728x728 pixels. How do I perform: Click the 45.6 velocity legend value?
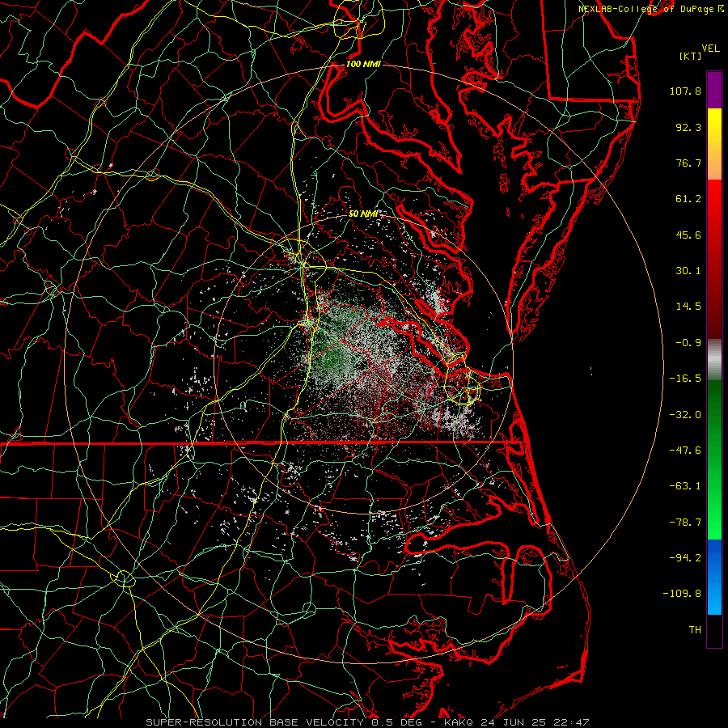tap(688, 235)
